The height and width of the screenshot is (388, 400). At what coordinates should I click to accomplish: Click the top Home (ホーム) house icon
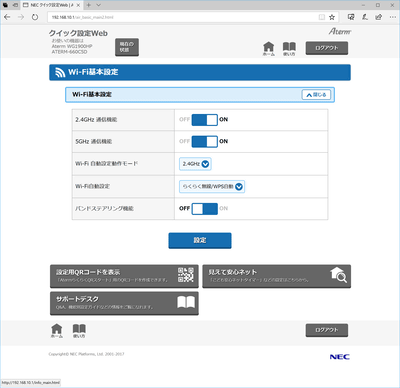(269, 49)
